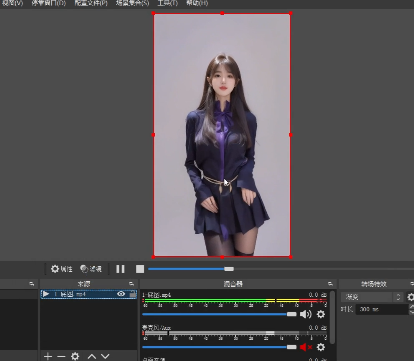The height and width of the screenshot is (361, 414).
Task: Stop the media playback
Action: [140, 269]
